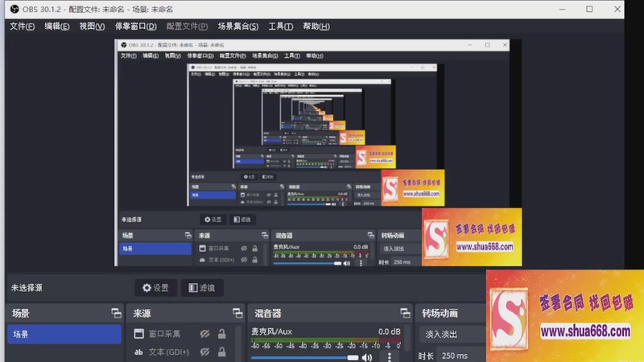Image resolution: width=644 pixels, height=362 pixels.
Task: Open the 编辑(E) menu
Action: 56,27
